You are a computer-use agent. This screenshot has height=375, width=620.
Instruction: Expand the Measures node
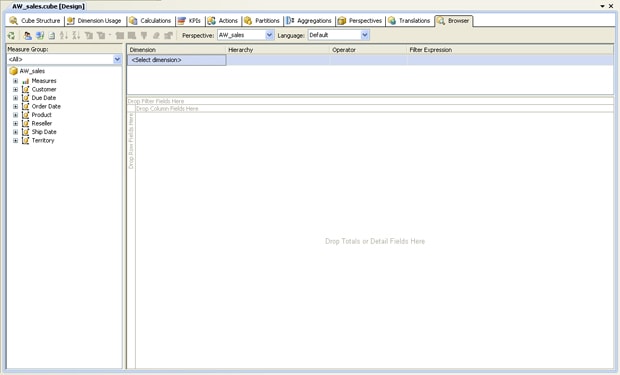point(15,81)
